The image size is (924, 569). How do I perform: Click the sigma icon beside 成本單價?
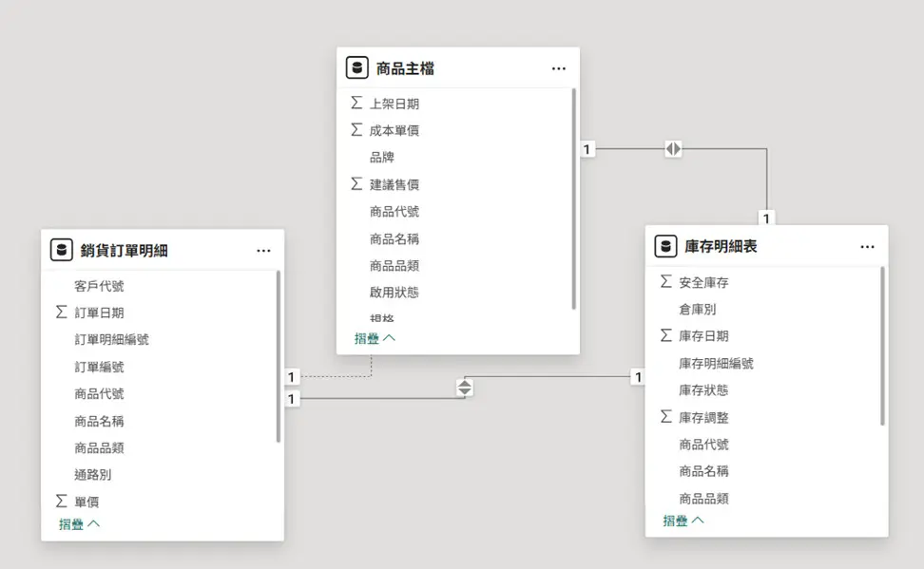356,129
